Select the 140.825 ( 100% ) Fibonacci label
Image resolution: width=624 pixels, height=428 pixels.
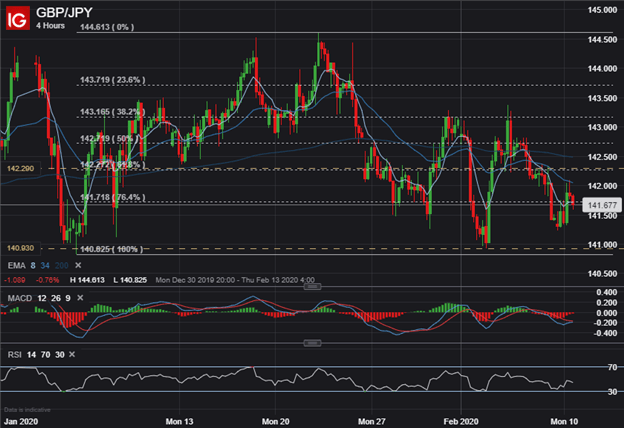click(111, 249)
